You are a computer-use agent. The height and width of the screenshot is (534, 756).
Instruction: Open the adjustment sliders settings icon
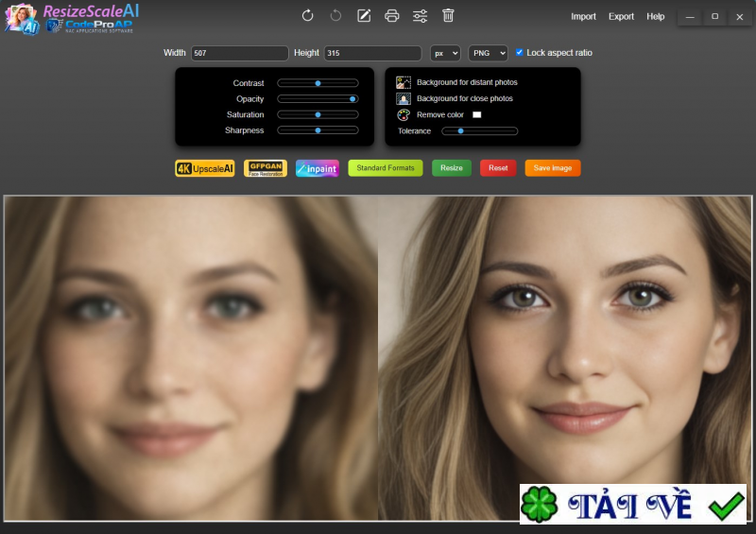tap(420, 16)
